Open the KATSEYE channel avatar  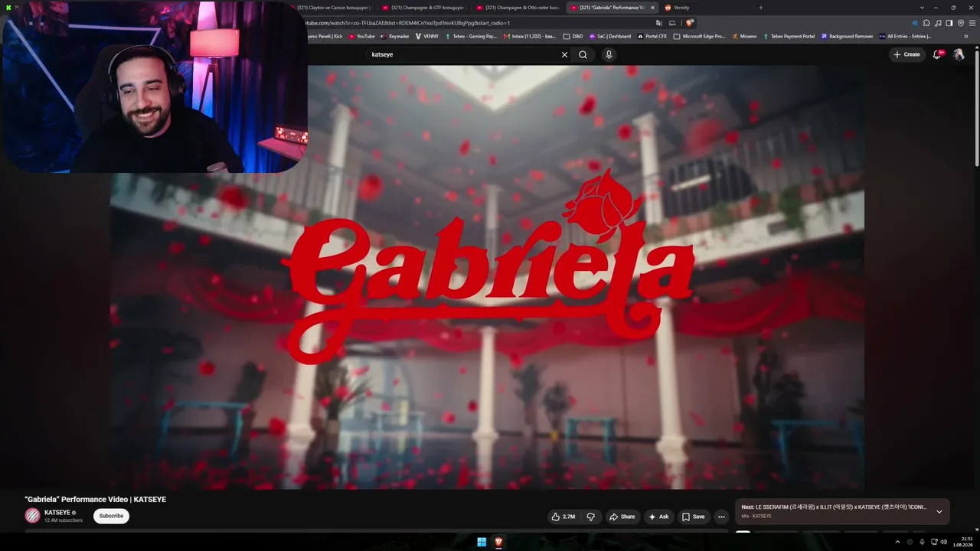[32, 516]
